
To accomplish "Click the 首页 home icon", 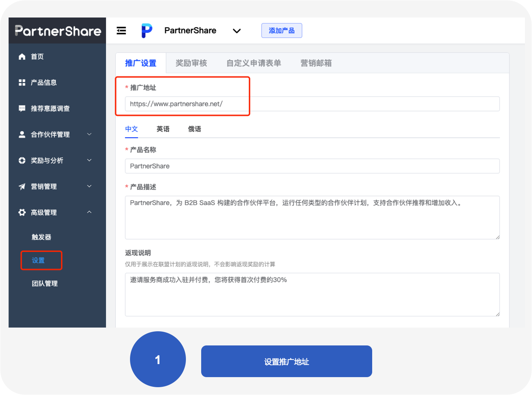I will point(22,56).
